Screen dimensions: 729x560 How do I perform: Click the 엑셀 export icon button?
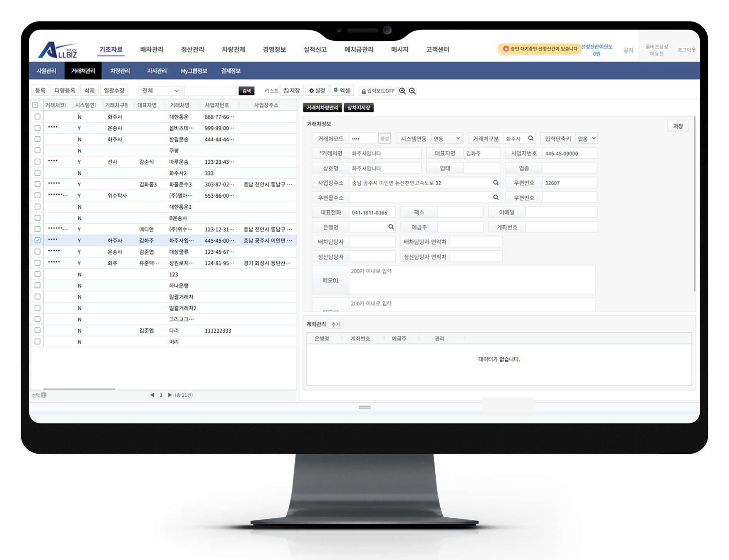point(342,91)
